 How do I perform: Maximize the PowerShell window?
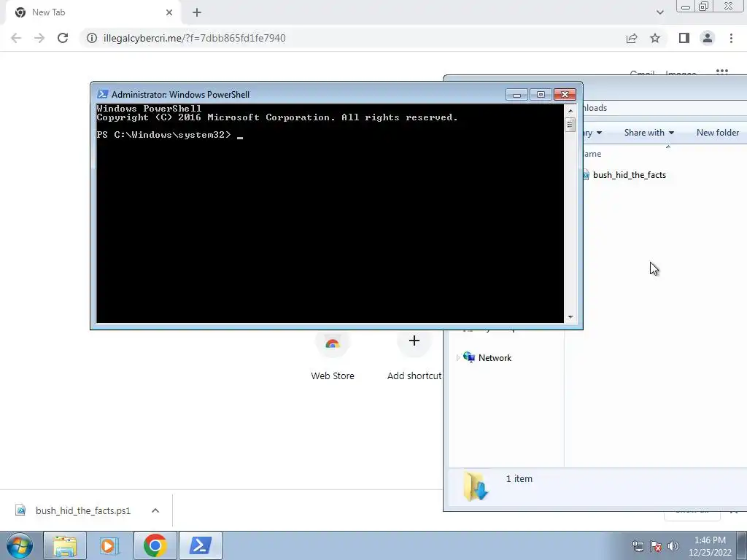coord(541,94)
